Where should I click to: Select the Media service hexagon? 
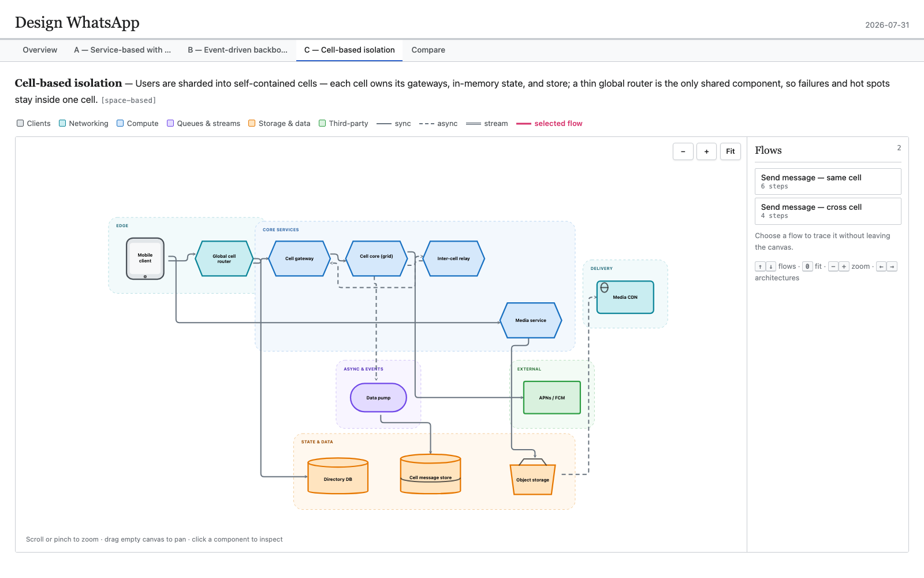pos(531,320)
